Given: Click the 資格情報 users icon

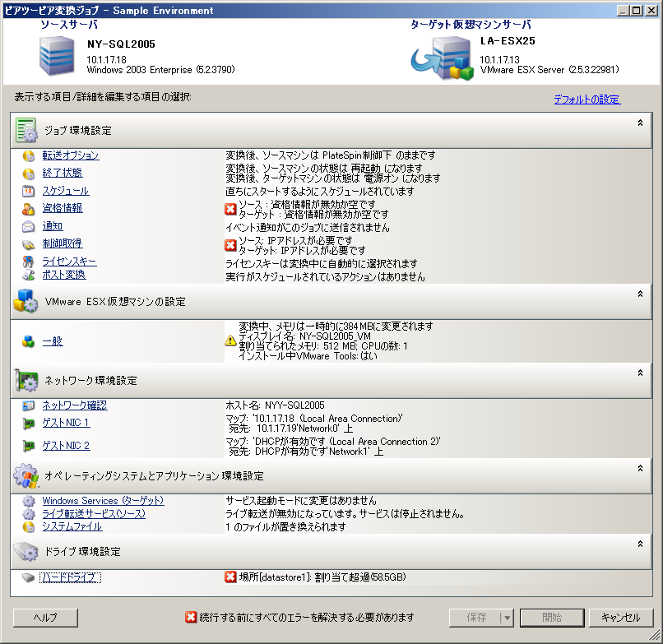Looking at the screenshot, I should pos(28,208).
